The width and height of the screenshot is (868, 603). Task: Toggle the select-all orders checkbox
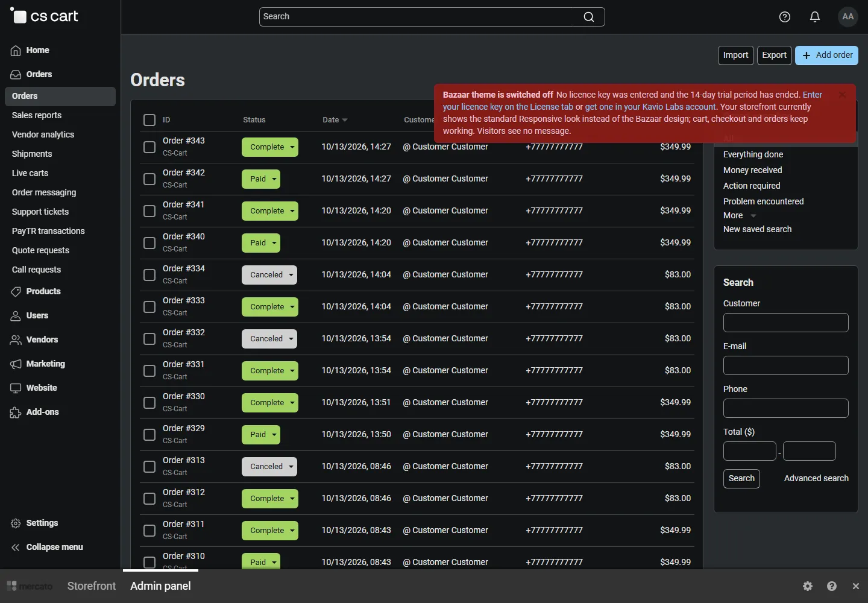pos(149,120)
